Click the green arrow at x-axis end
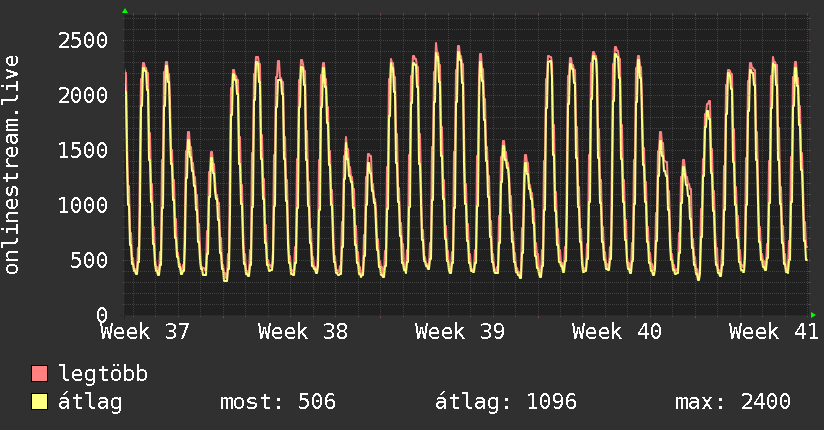The image size is (824, 430). coord(813,315)
